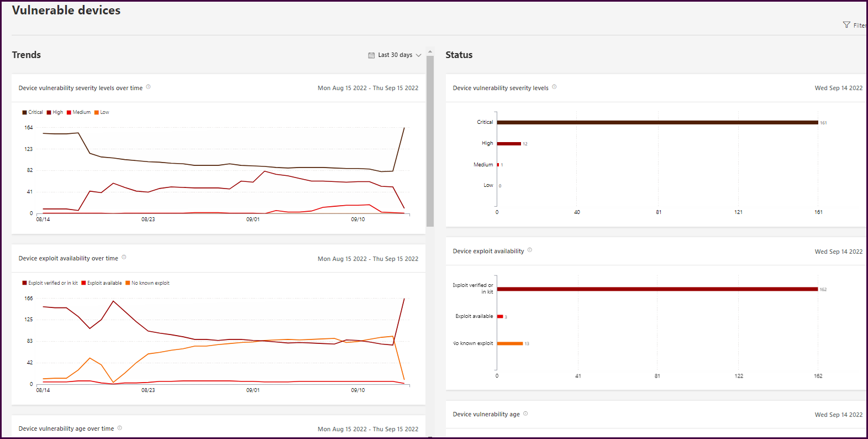The width and height of the screenshot is (868, 439).
Task: Click the Filter funnel icon
Action: point(846,25)
